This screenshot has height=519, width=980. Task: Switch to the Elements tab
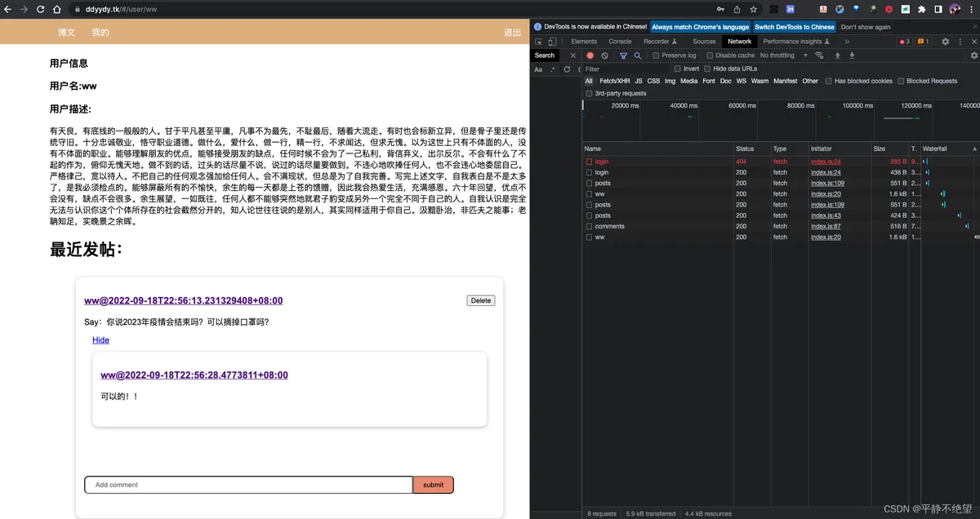point(584,42)
